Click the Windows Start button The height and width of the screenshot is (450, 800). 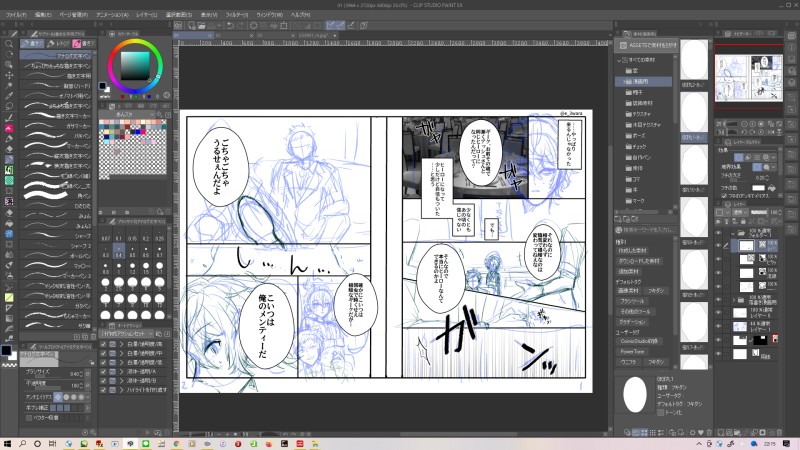click(7, 444)
